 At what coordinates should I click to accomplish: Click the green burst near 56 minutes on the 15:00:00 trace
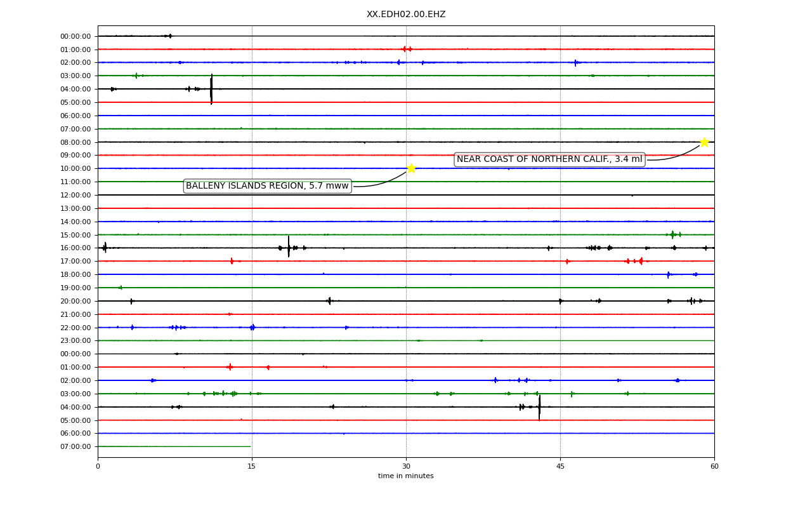pyautogui.click(x=674, y=234)
